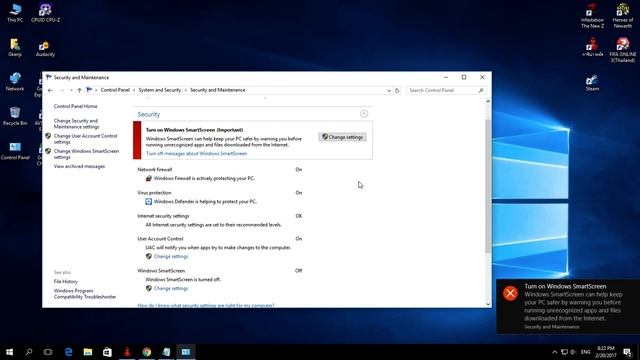The width and height of the screenshot is (640, 360).
Task: Click Change settings under Windows SmartScreen
Action: coord(171,288)
